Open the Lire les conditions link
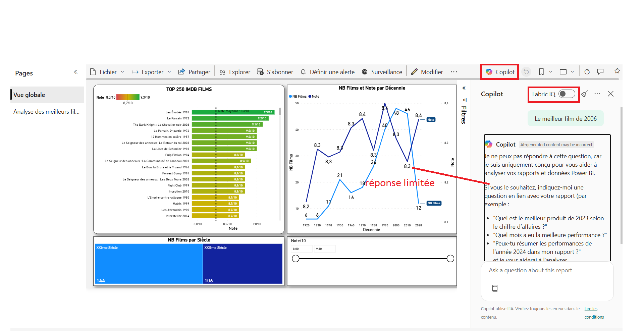644x331 pixels. pos(594,313)
